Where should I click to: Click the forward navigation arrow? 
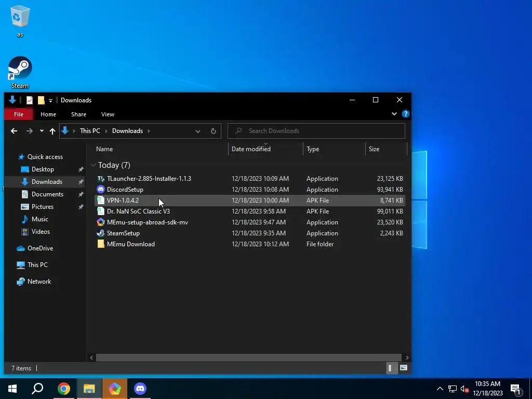tap(30, 131)
